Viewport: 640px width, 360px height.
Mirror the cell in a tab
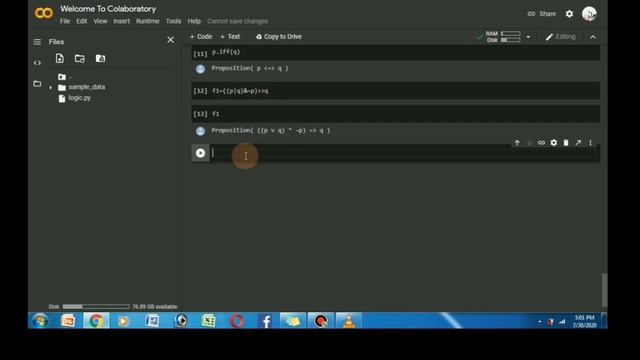(578, 143)
